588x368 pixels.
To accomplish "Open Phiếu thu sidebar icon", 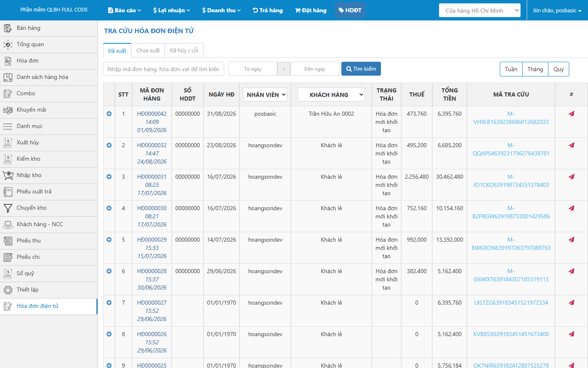I will coord(8,241).
